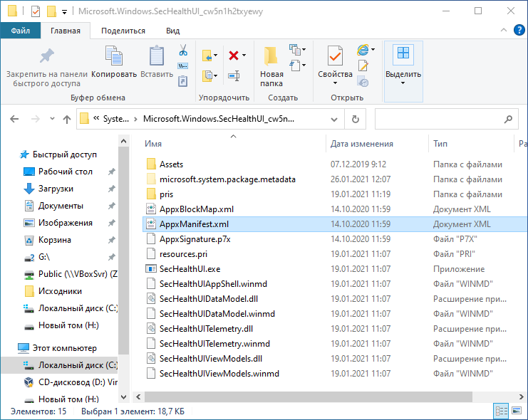Switch to the Вид tab

tap(172, 31)
